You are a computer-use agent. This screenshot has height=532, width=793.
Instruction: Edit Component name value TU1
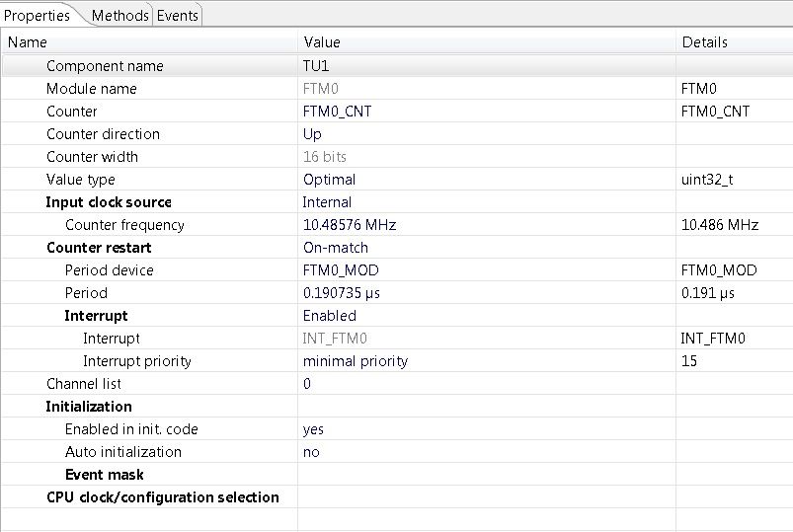point(484,66)
